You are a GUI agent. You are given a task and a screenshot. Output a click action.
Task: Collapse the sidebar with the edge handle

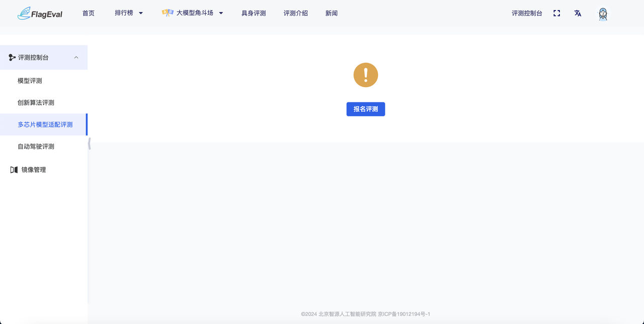point(89,144)
